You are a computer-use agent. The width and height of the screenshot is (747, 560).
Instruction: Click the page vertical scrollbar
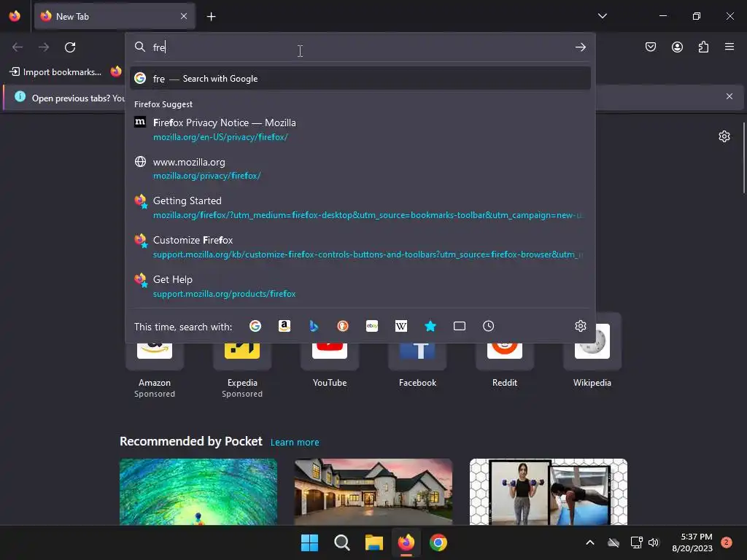tap(744, 157)
